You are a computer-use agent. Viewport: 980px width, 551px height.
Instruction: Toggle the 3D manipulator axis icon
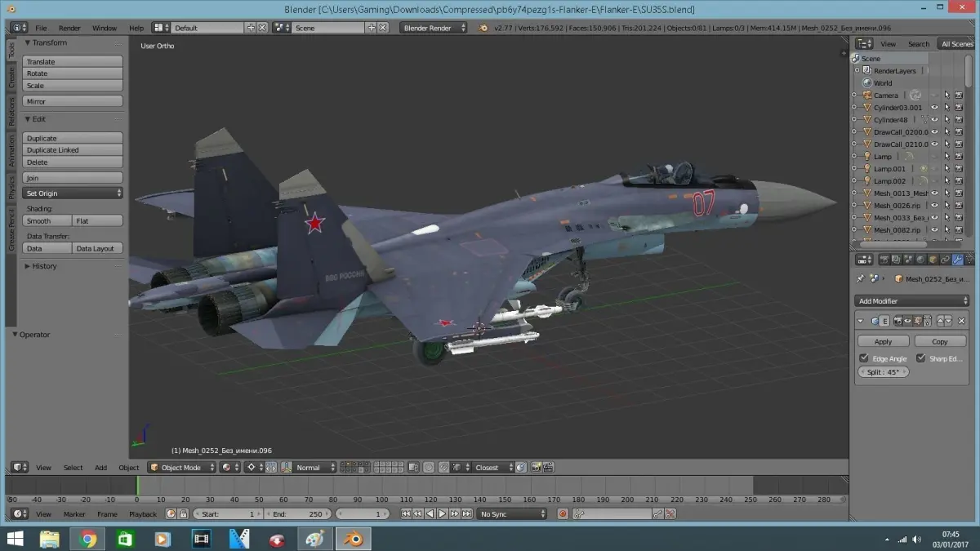287,468
